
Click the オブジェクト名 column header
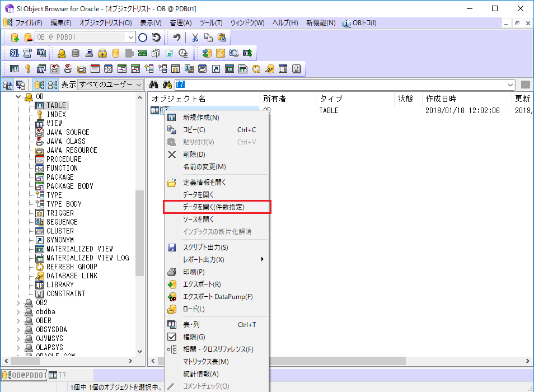[179, 99]
